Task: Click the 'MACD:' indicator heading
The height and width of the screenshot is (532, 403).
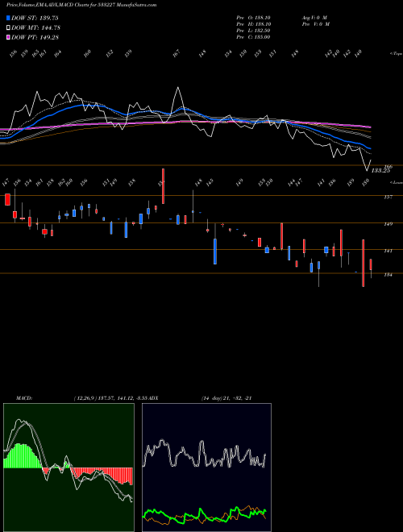Action: tap(24, 398)
